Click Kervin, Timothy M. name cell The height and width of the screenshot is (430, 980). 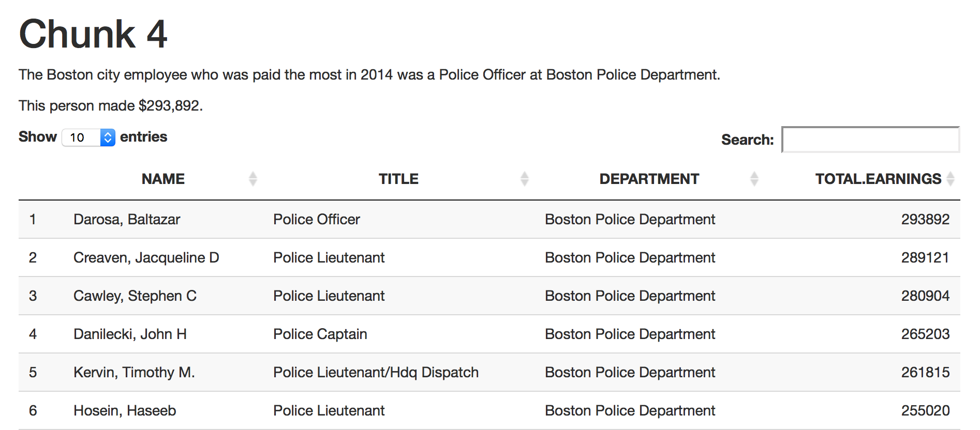[134, 372]
